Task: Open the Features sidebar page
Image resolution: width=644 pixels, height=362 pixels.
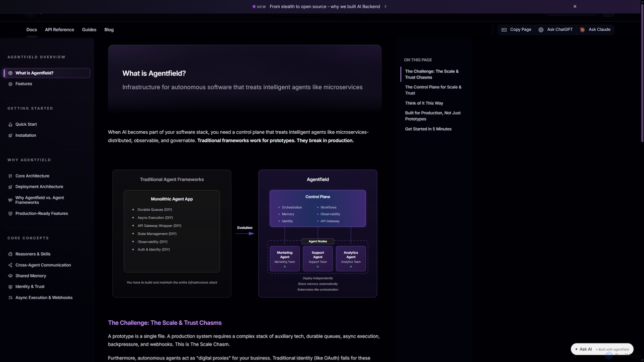Action: [47, 84]
